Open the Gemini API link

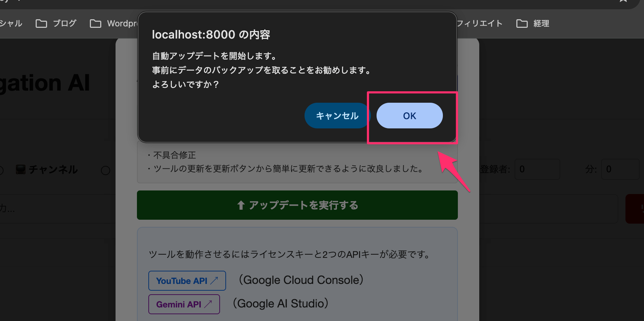(x=184, y=304)
